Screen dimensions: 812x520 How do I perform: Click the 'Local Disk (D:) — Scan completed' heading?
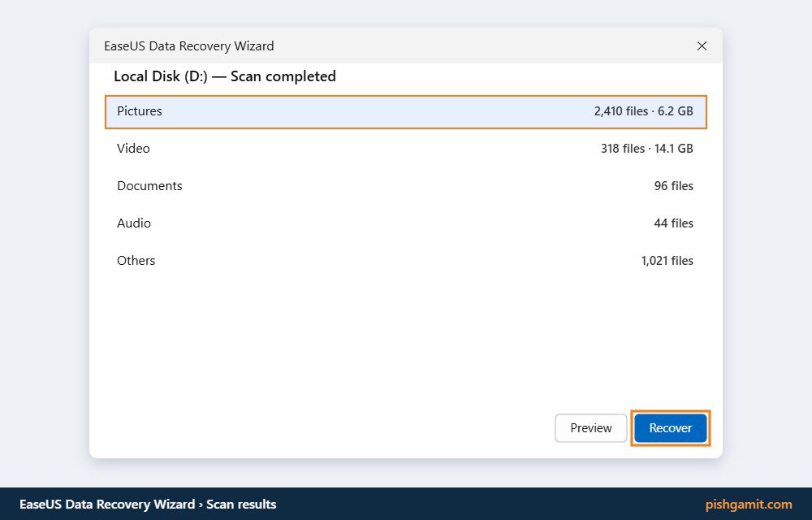[x=225, y=76]
